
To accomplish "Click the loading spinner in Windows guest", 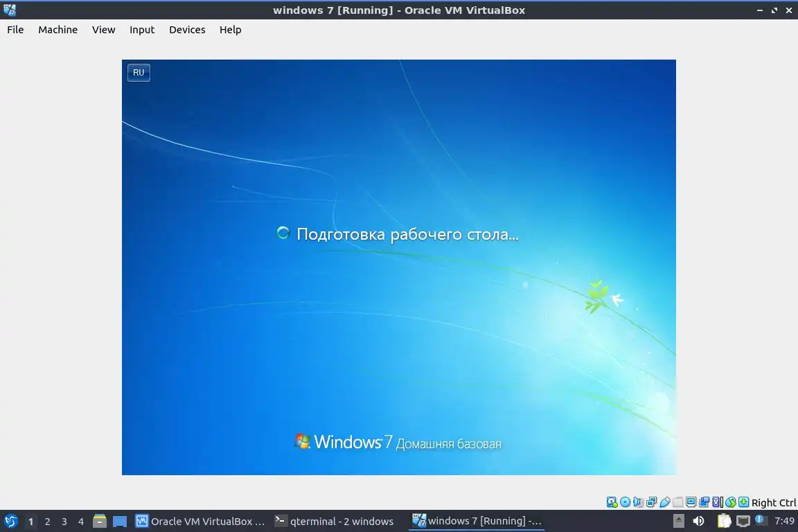I will [283, 233].
